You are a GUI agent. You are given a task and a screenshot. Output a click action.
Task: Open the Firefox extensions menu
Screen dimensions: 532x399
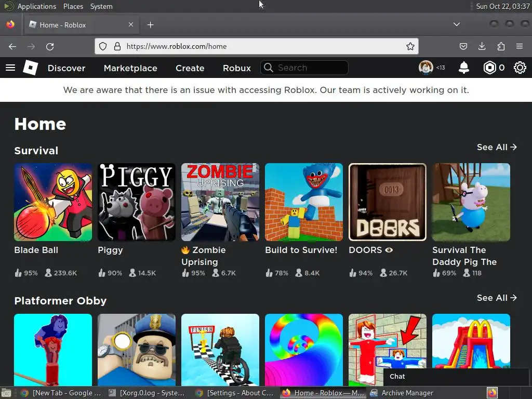point(501,46)
